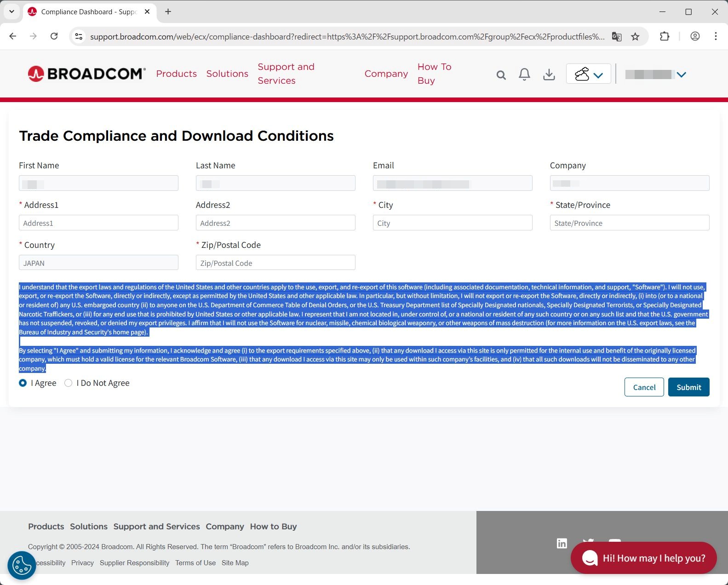Screen dimensions: 728x585
Task: Open Chrome's three-dot menu
Action: coord(716,36)
